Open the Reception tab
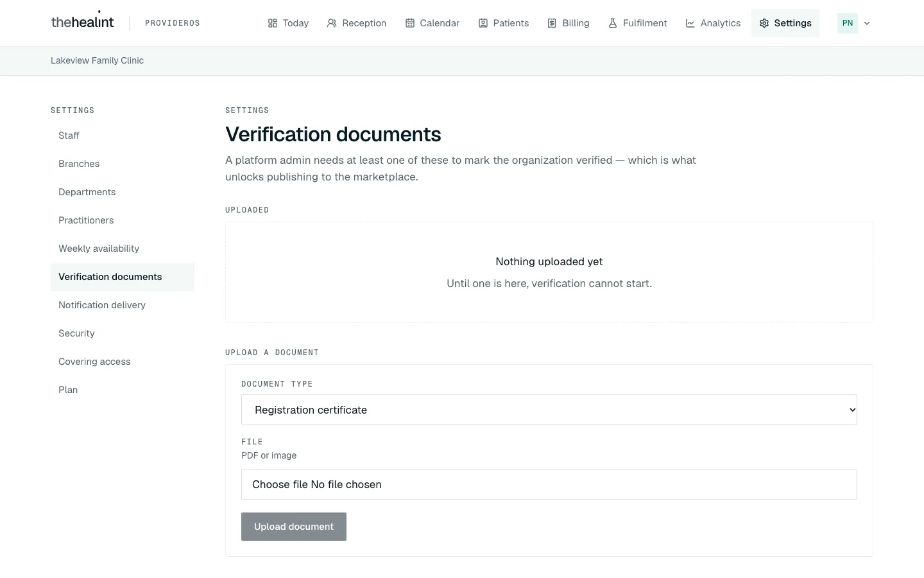Screen dimensions: 924x578 point(357,23)
